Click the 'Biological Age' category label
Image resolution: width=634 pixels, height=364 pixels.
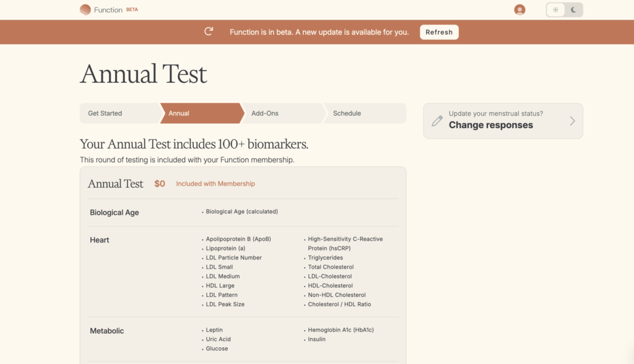115,212
